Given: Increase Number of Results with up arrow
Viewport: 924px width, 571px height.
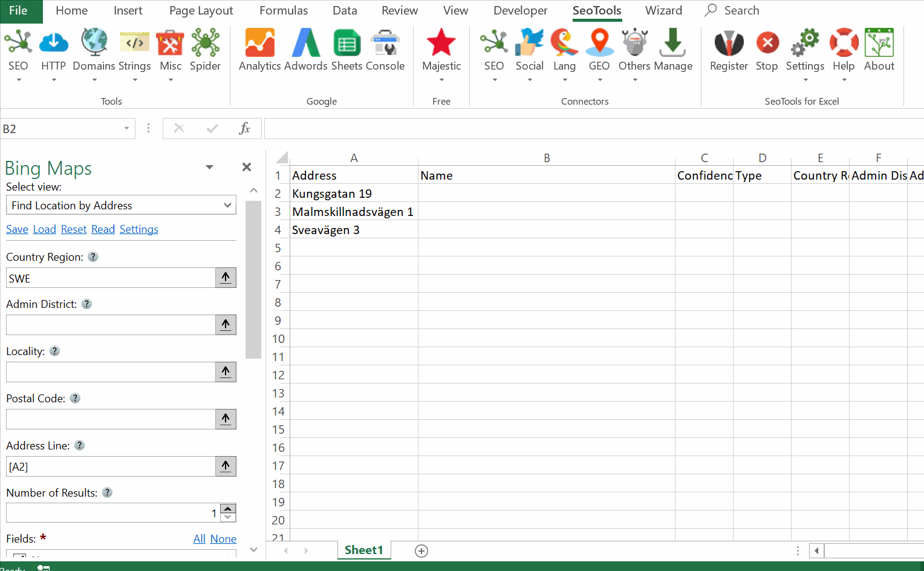Looking at the screenshot, I should point(228,508).
